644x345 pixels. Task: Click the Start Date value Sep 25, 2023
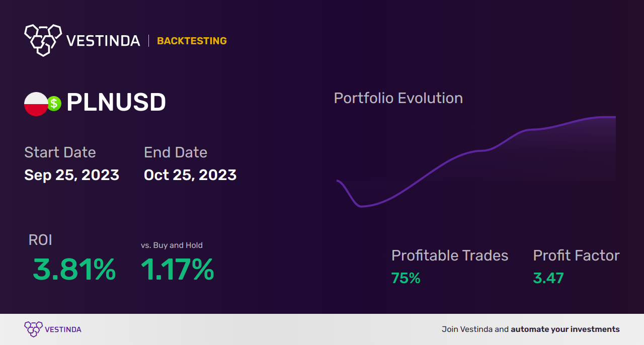[72, 175]
